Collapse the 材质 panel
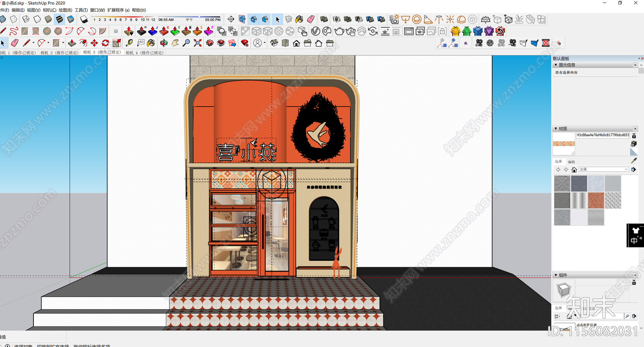The height and width of the screenshot is (347, 644). point(556,129)
